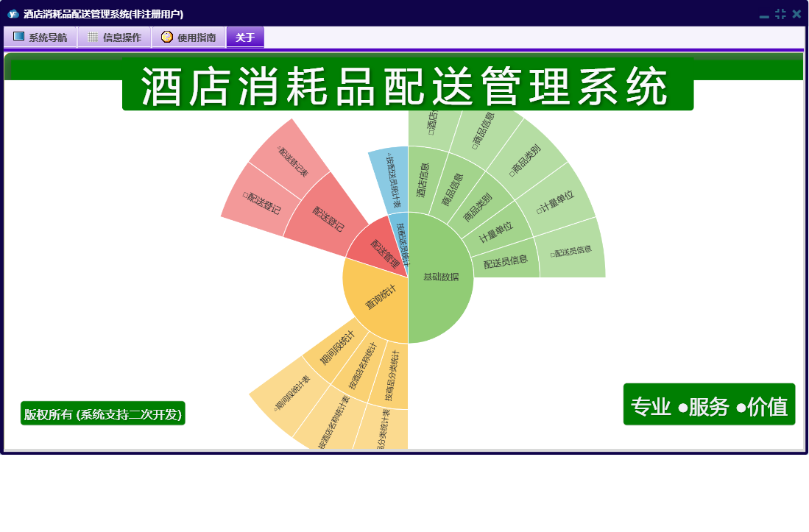Open the 使用指南 tab
Image resolution: width=809 pixels, height=532 pixels.
click(x=189, y=37)
